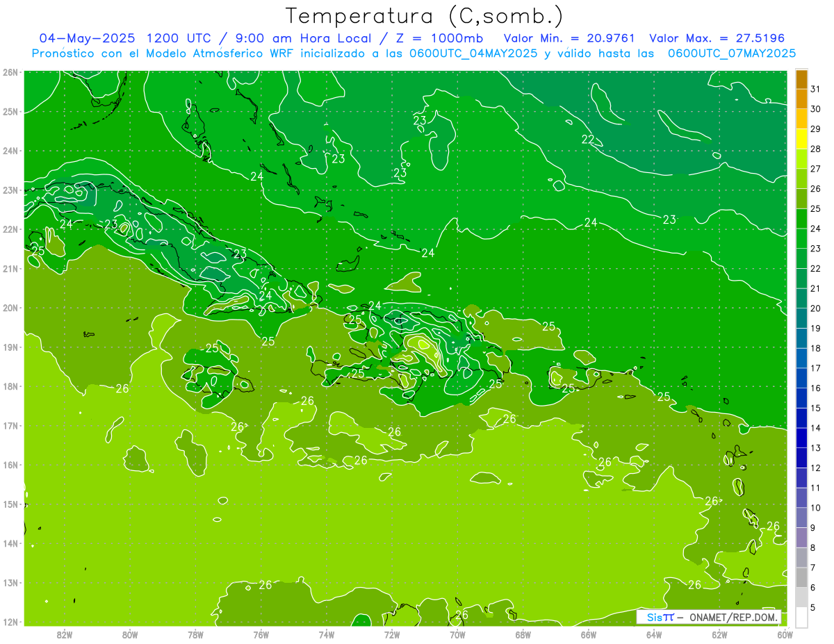The width and height of the screenshot is (834, 644).
Task: Click the 'Sis' logo text in the credit box
Action: click(655, 617)
